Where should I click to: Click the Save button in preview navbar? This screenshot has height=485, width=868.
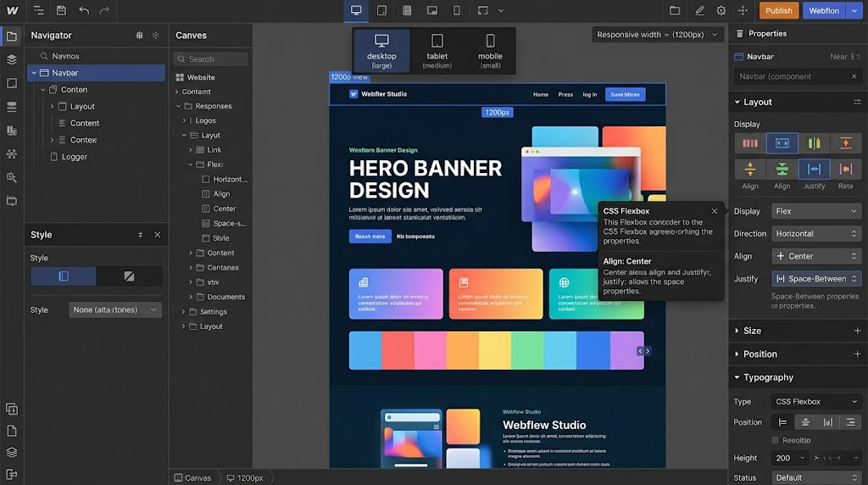pyautogui.click(x=625, y=95)
